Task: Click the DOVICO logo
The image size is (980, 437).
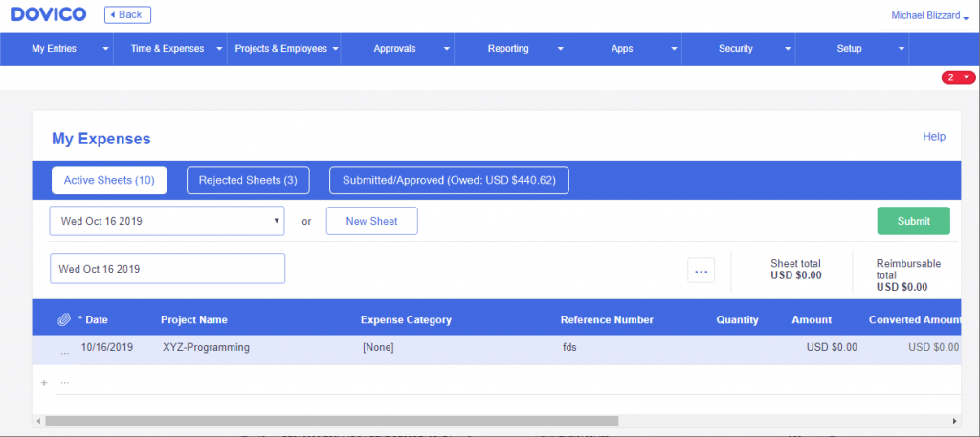Action: pos(49,14)
